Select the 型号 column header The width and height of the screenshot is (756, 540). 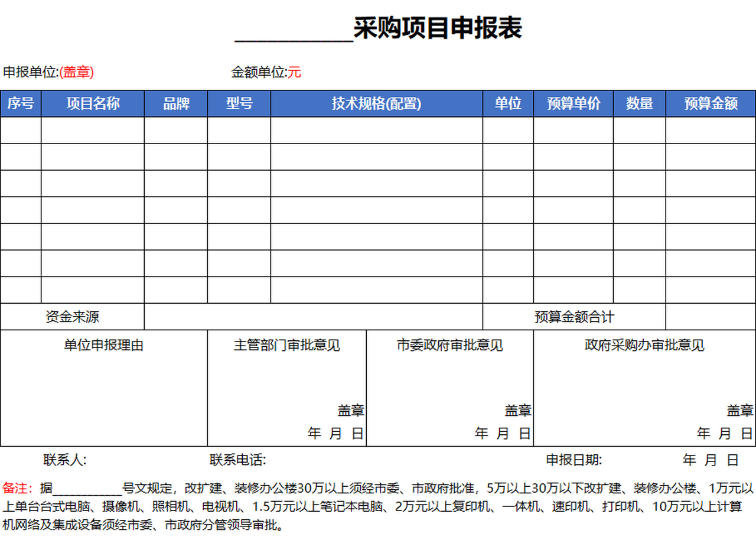238,103
